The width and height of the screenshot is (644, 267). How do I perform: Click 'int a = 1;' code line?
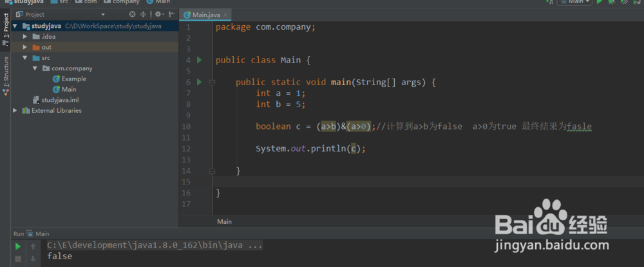[x=281, y=94]
